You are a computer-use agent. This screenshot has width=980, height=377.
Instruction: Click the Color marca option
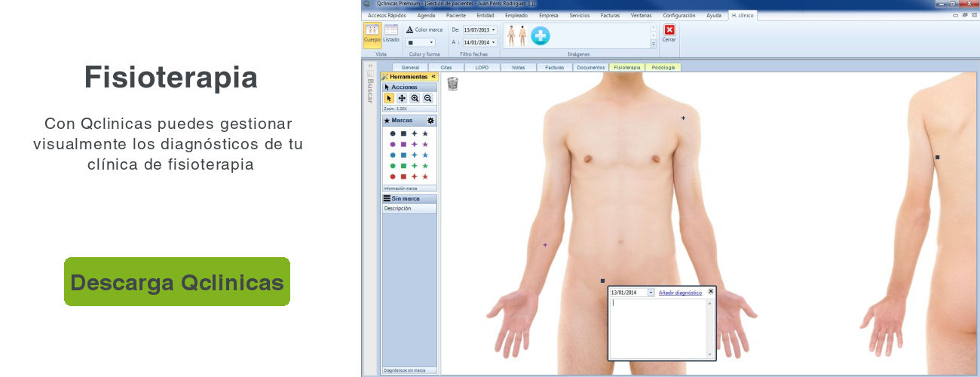click(424, 30)
